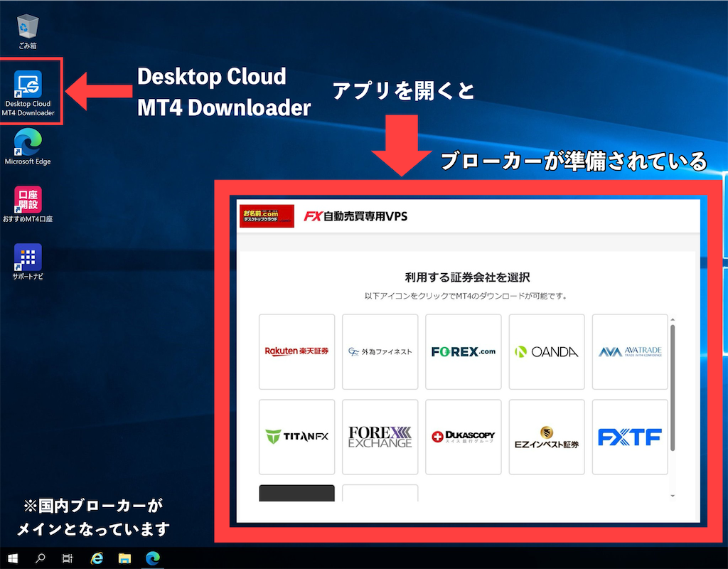Image resolution: width=728 pixels, height=569 pixels.
Task: Choose the FXTF broker tile
Action: click(x=630, y=437)
